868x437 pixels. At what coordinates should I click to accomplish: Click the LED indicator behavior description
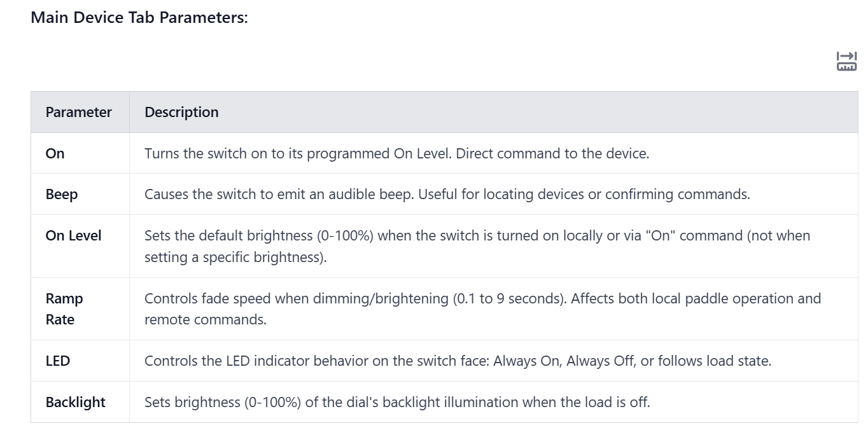[458, 361]
